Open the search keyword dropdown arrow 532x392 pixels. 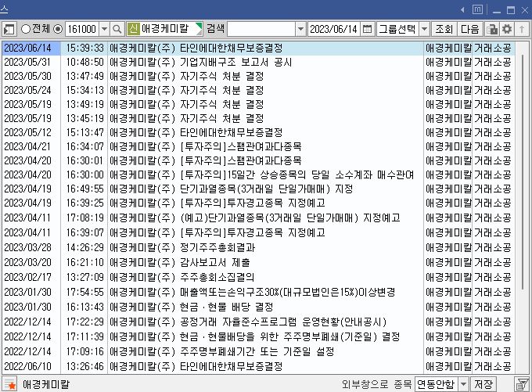[300, 29]
